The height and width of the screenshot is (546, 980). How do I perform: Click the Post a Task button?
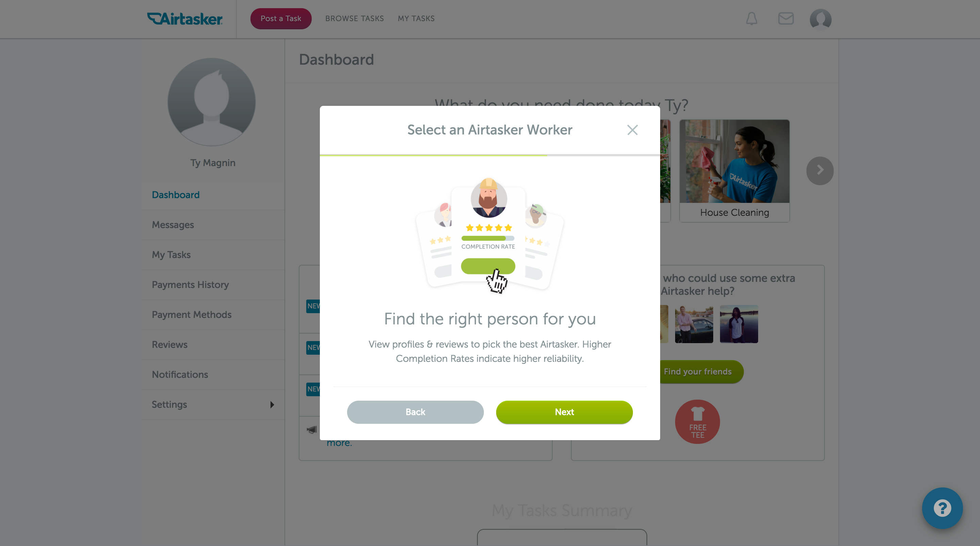(281, 19)
